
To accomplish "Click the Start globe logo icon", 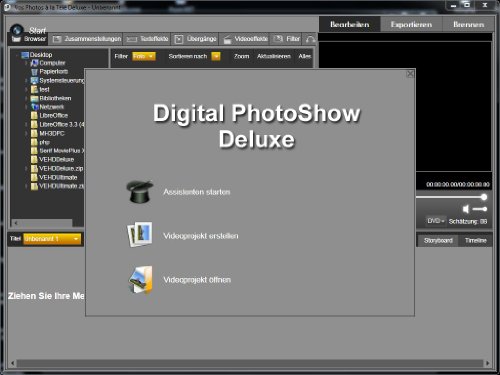I will point(16,30).
